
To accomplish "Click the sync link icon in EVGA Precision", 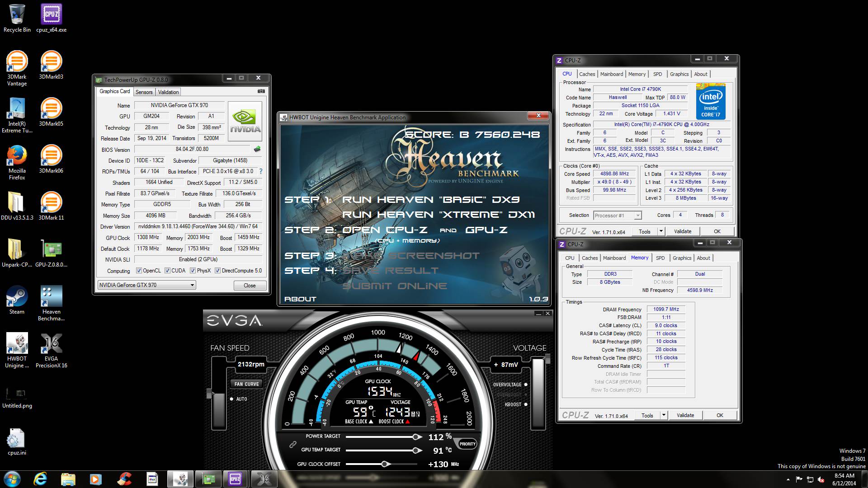I will coord(293,445).
